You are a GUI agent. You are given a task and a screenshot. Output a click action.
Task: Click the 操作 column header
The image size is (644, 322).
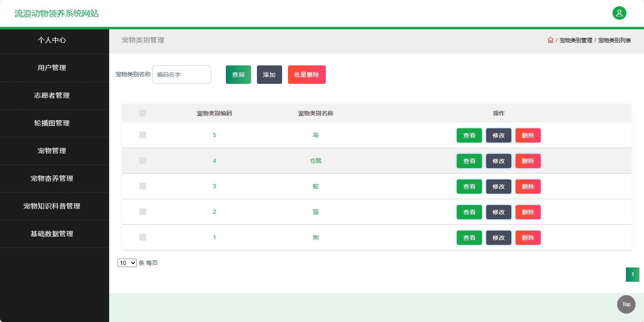(499, 113)
